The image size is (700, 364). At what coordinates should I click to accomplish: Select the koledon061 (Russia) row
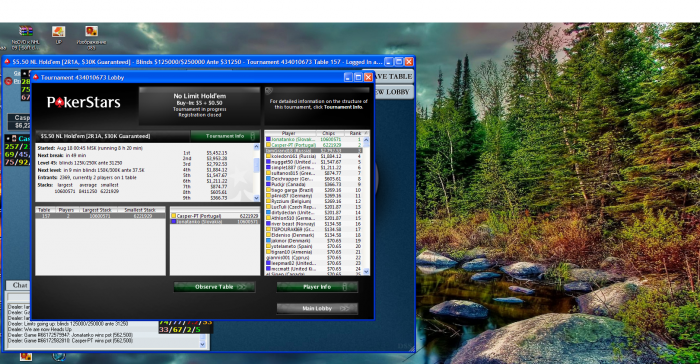click(x=313, y=156)
